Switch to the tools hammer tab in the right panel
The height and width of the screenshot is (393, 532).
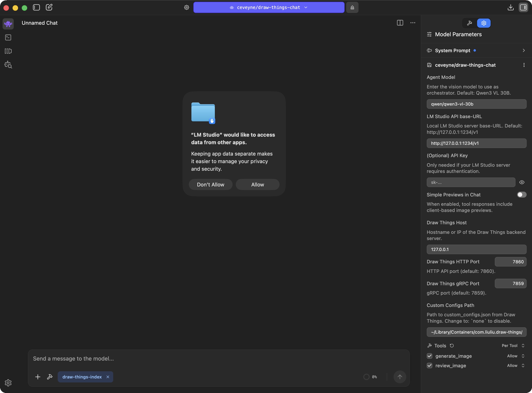[x=470, y=23]
